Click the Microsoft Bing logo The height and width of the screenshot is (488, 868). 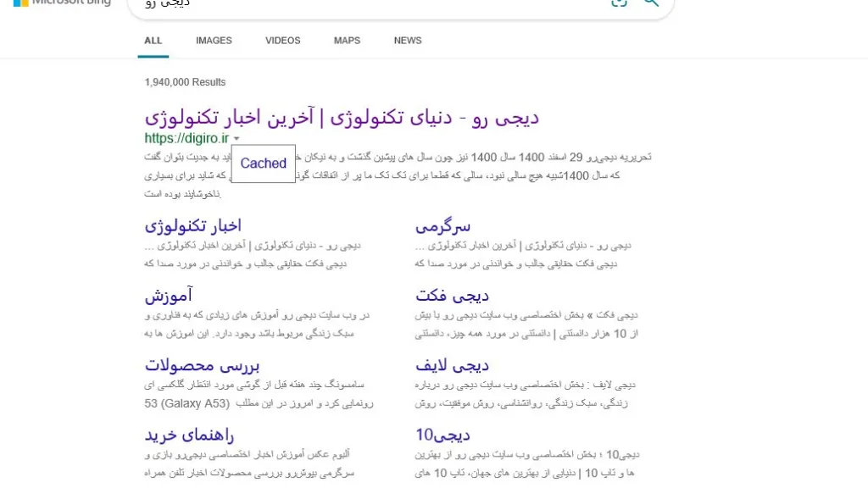(x=62, y=3)
